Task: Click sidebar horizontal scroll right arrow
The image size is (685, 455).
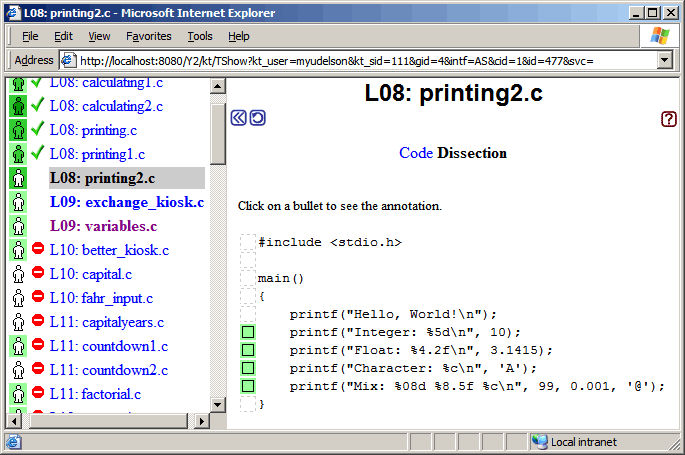Action: (202, 421)
